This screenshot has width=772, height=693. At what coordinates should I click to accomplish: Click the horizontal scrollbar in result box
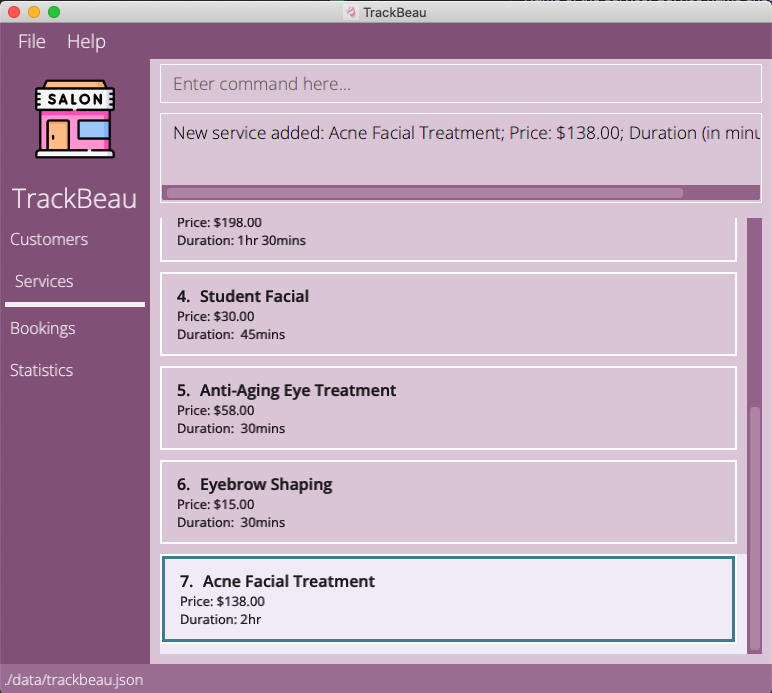click(x=424, y=192)
